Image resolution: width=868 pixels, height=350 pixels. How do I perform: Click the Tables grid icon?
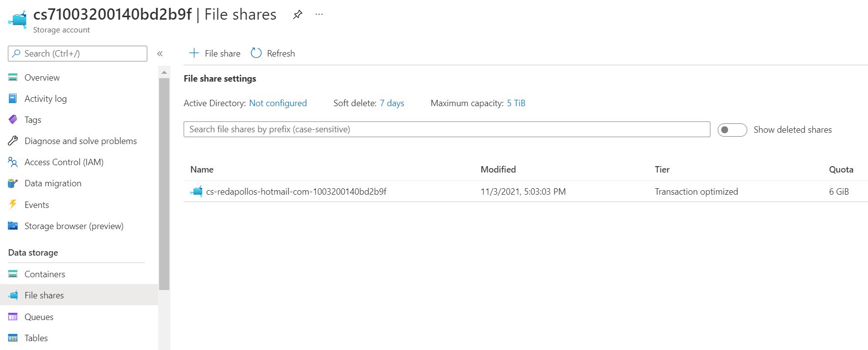pos(13,338)
